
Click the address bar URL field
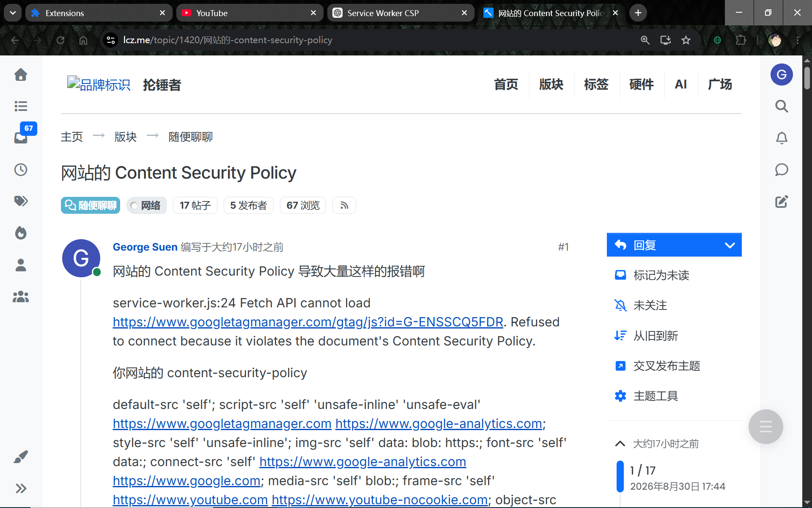[372, 40]
